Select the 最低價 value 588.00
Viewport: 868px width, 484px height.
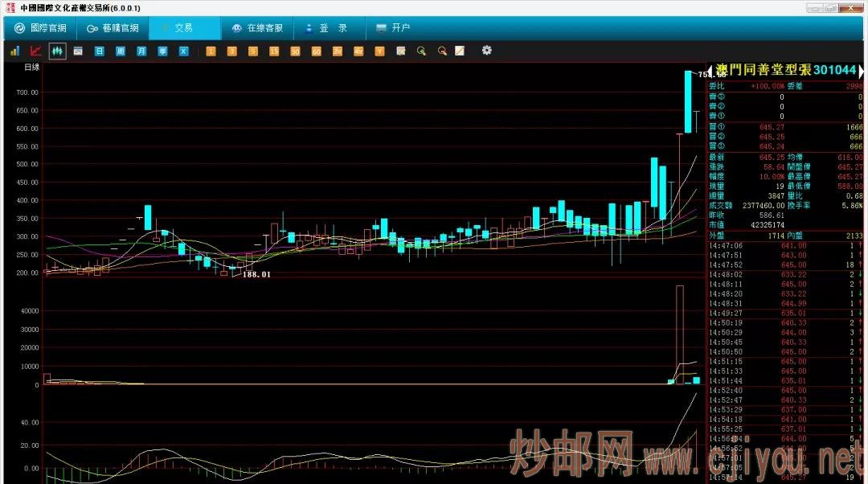pos(850,186)
